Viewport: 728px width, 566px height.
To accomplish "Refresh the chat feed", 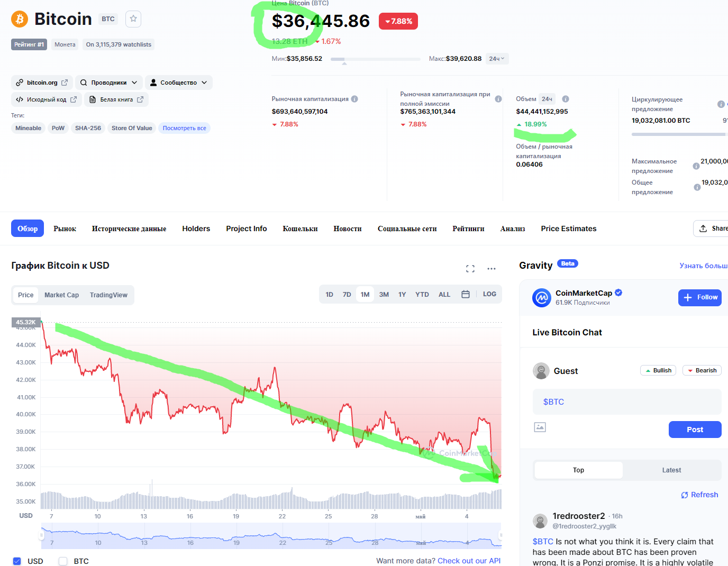I will pyautogui.click(x=699, y=495).
